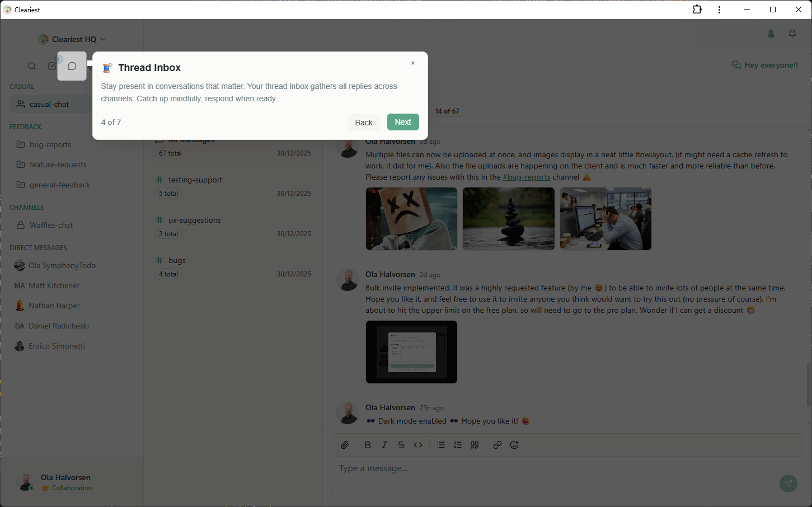Viewport: 812px width, 507px height.
Task: Open direct message with Nathan Harper
Action: (x=54, y=306)
